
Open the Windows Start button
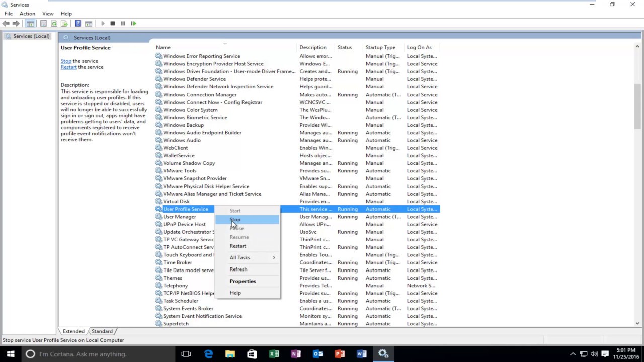[x=11, y=354]
